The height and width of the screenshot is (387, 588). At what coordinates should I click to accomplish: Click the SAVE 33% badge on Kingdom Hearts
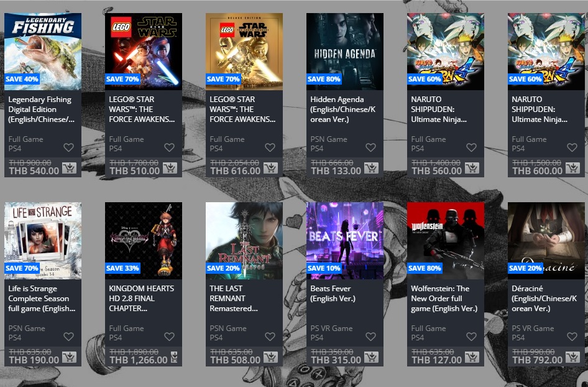(122, 268)
